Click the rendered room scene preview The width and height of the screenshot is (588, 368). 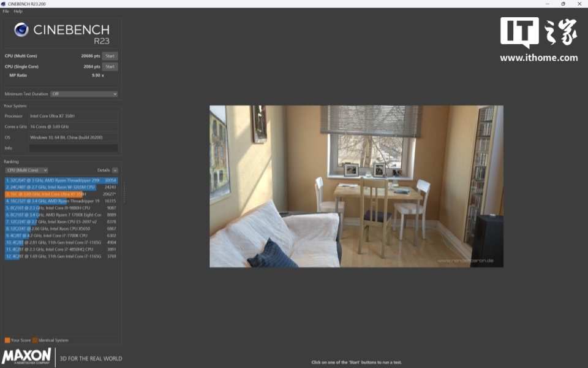point(356,186)
